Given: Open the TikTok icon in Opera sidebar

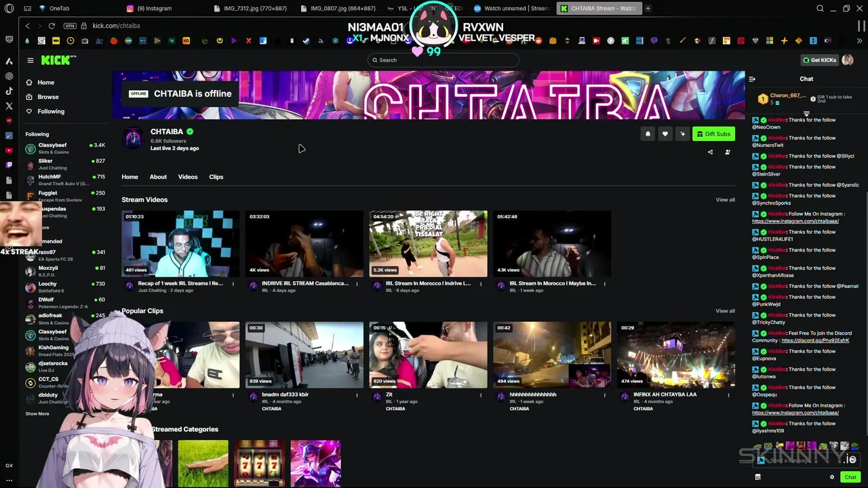Looking at the screenshot, I should tap(9, 91).
